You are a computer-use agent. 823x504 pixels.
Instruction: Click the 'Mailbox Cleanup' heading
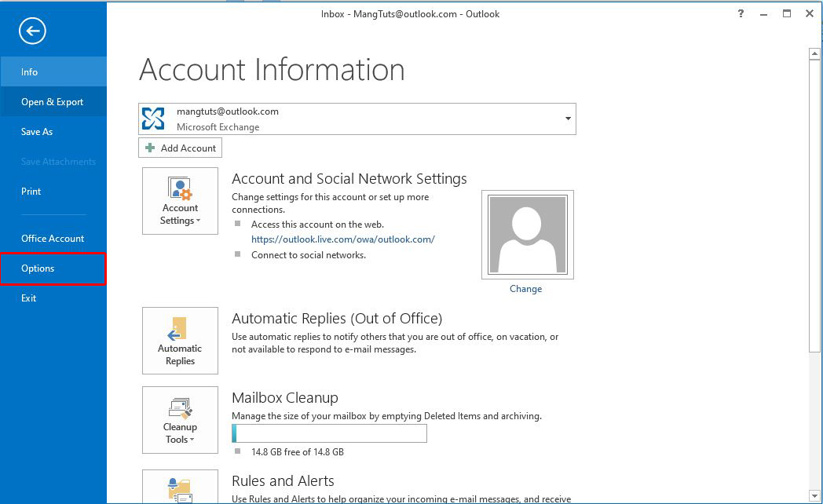(x=285, y=397)
